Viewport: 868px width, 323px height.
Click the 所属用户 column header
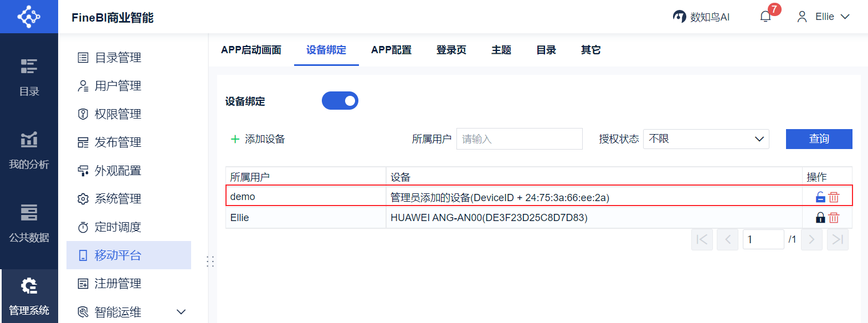(306, 177)
